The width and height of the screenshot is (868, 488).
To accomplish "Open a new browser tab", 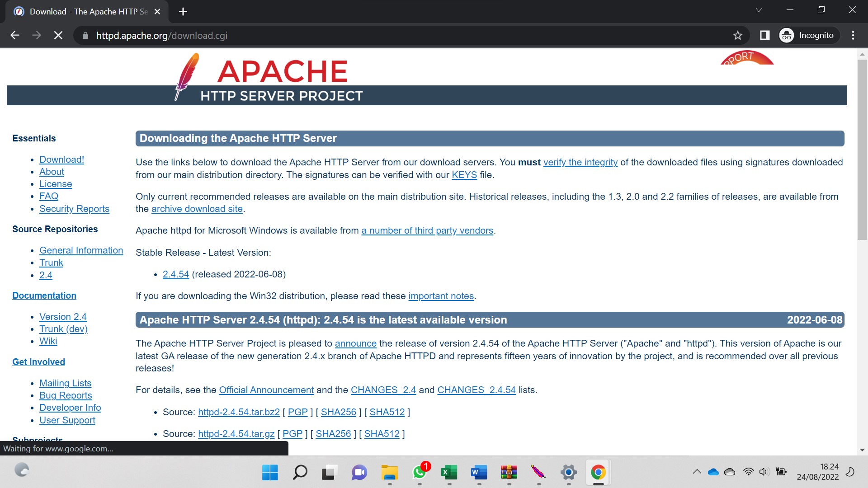I will [x=183, y=12].
